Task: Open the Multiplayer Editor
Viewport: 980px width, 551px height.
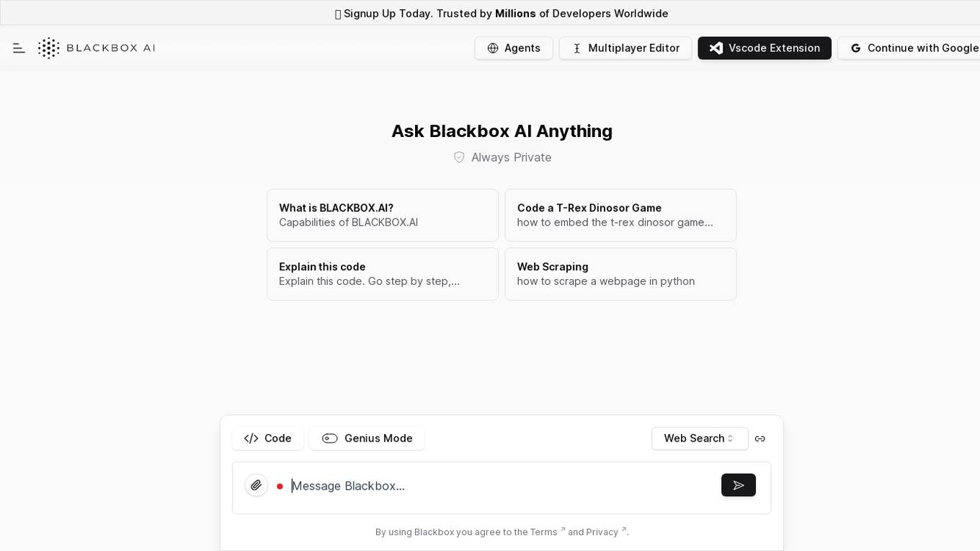Action: (625, 48)
